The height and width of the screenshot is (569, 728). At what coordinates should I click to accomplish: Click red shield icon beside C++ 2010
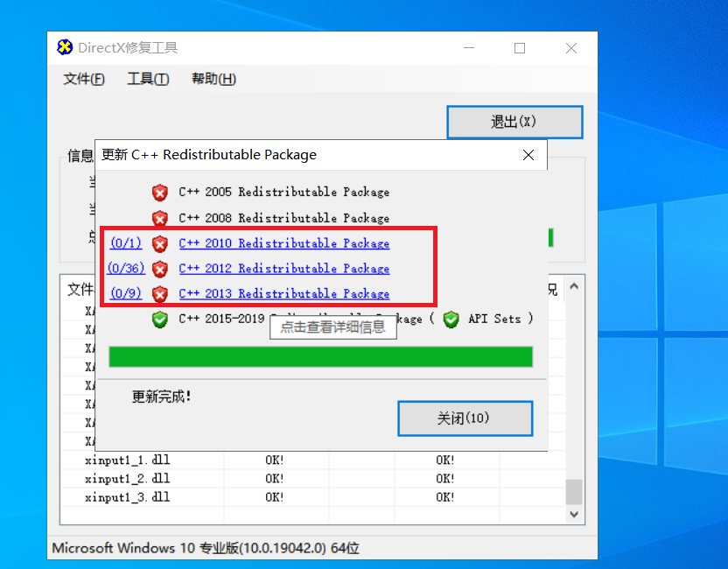[160, 243]
